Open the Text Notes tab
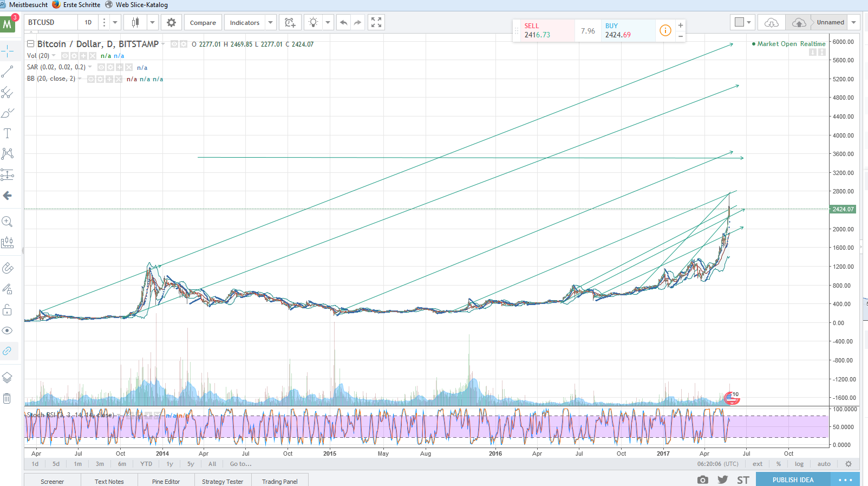This screenshot has height=486, width=868. click(109, 481)
